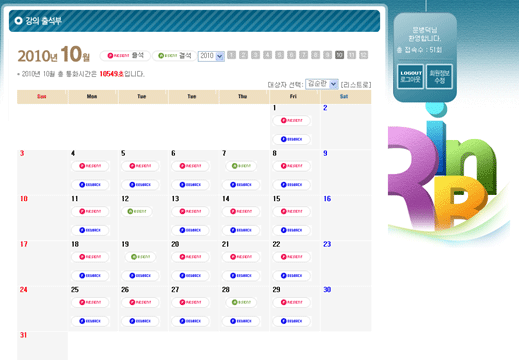Click the green absent badge on October 19

point(140,257)
